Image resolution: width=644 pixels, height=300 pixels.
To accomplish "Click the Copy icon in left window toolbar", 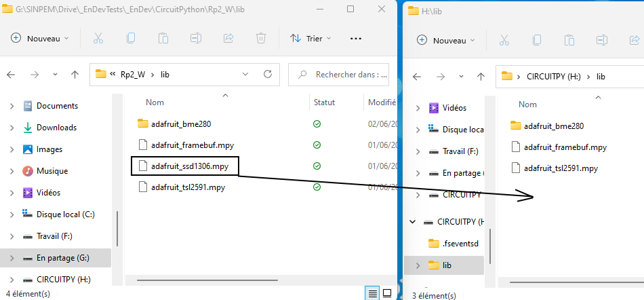I will coord(130,39).
